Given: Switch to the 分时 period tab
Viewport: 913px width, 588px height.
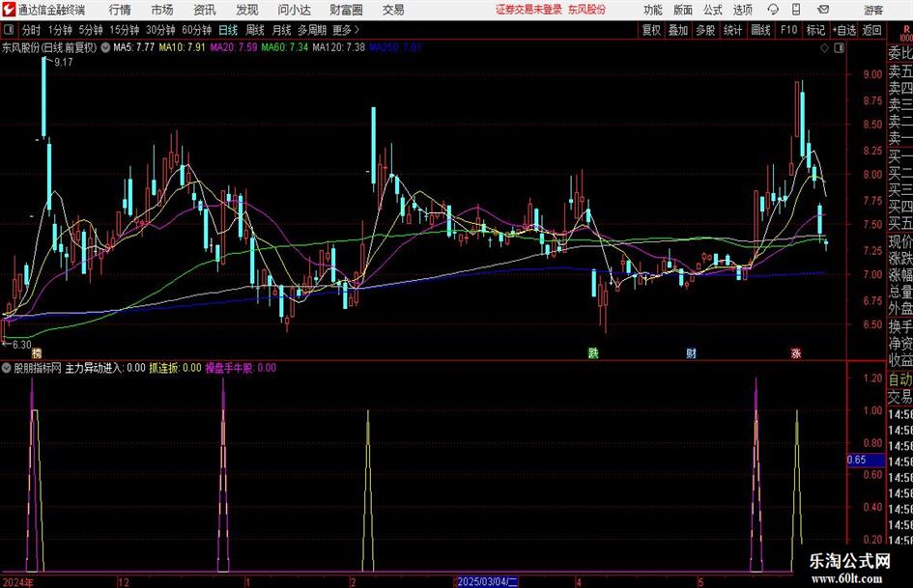Looking at the screenshot, I should (x=32, y=30).
